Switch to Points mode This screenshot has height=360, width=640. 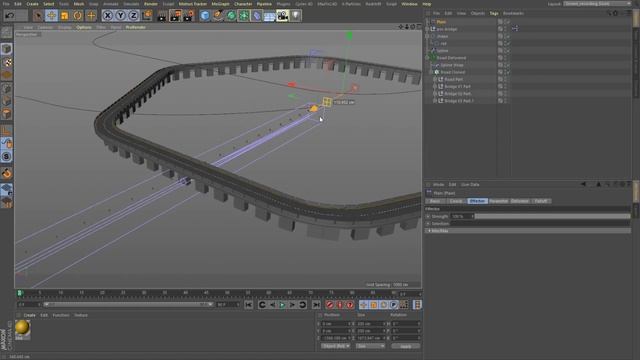(x=7, y=88)
